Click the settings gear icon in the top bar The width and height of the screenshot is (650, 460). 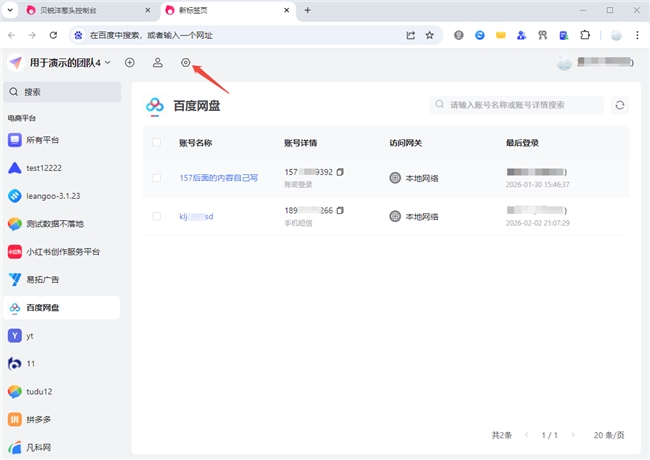tap(185, 63)
